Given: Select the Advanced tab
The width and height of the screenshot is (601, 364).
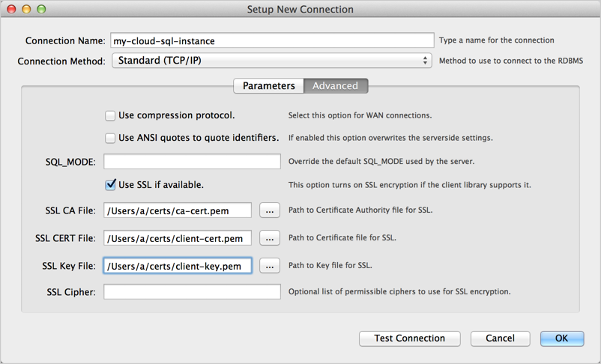Looking at the screenshot, I should pyautogui.click(x=335, y=86).
